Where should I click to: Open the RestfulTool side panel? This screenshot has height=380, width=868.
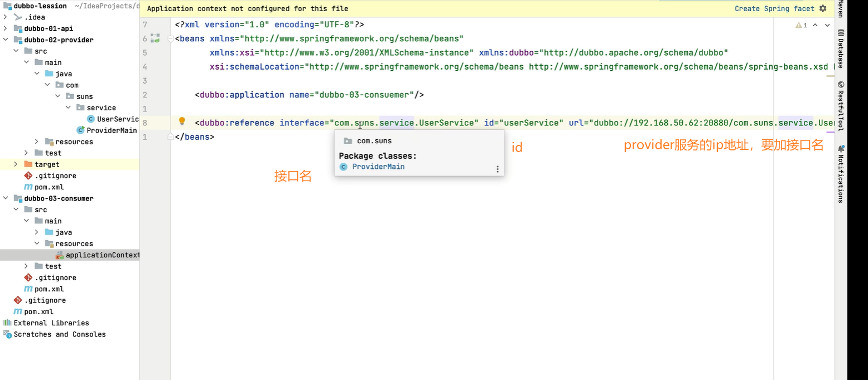click(841, 106)
